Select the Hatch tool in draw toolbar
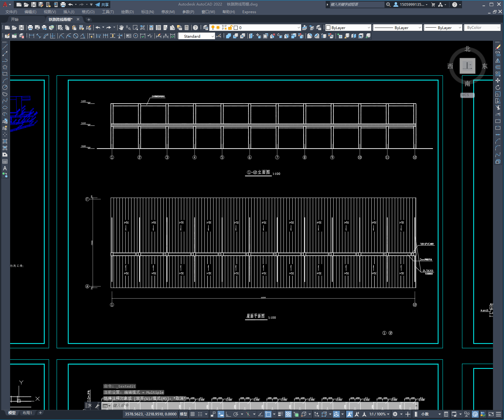The height and width of the screenshot is (420, 504). [x=5, y=141]
